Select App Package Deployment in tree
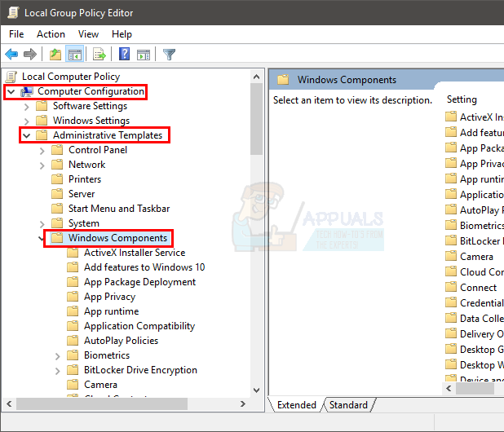504x432 pixels. point(139,282)
